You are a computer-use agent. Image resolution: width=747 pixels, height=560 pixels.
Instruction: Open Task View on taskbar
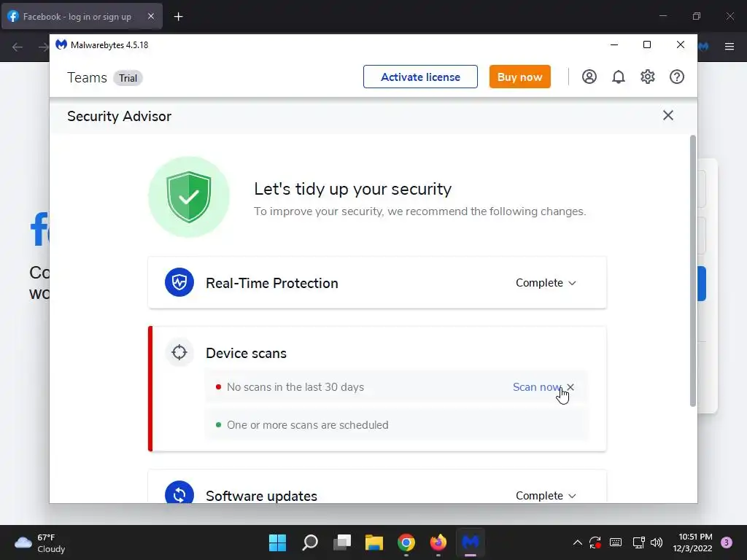coord(342,542)
